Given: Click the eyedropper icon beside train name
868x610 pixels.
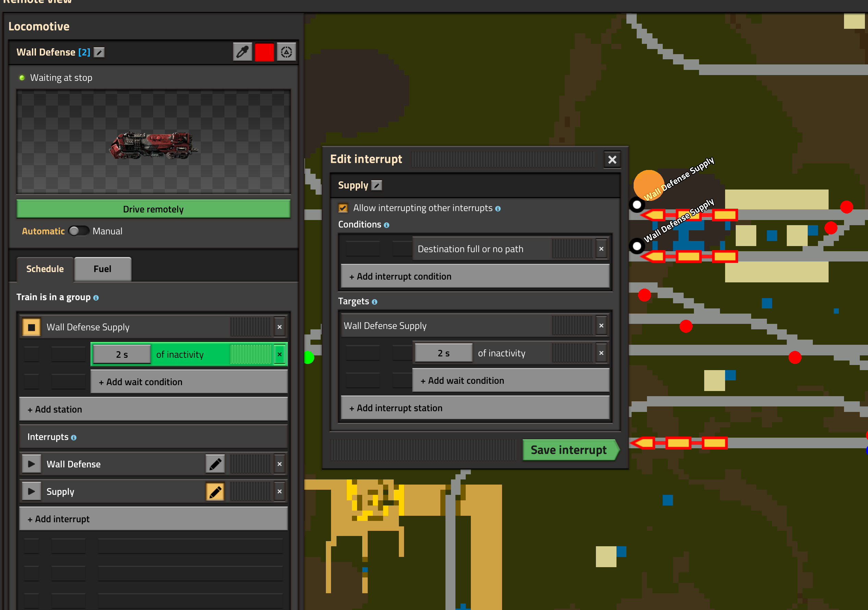Looking at the screenshot, I should [x=242, y=52].
